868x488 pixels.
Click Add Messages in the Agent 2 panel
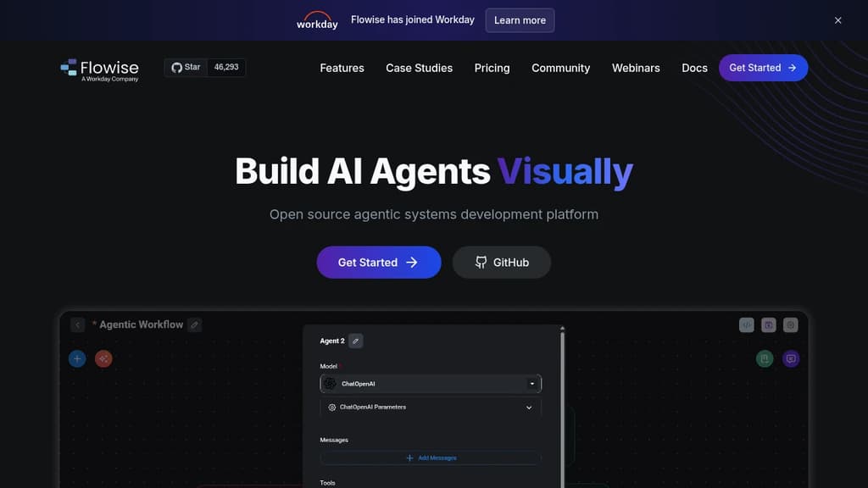click(431, 457)
